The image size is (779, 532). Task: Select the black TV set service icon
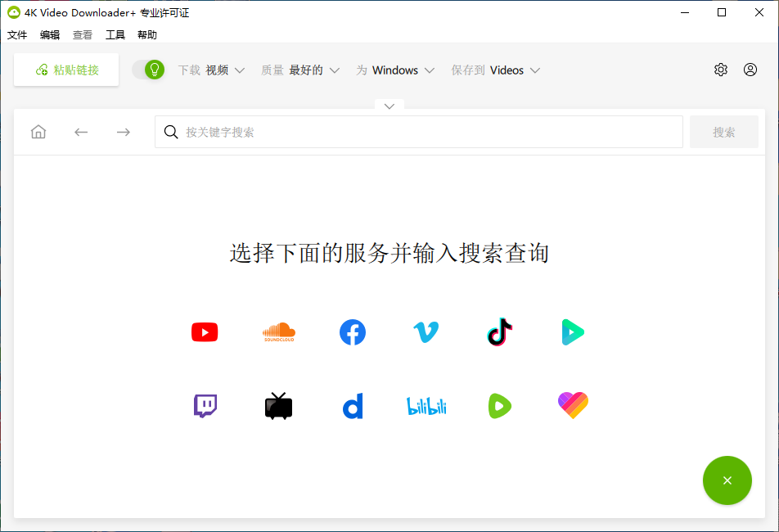click(x=279, y=406)
